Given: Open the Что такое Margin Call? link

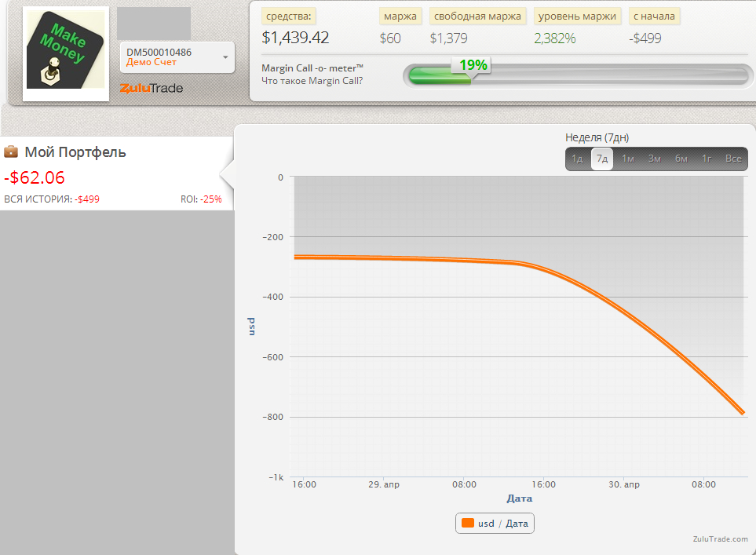Looking at the screenshot, I should [x=312, y=81].
